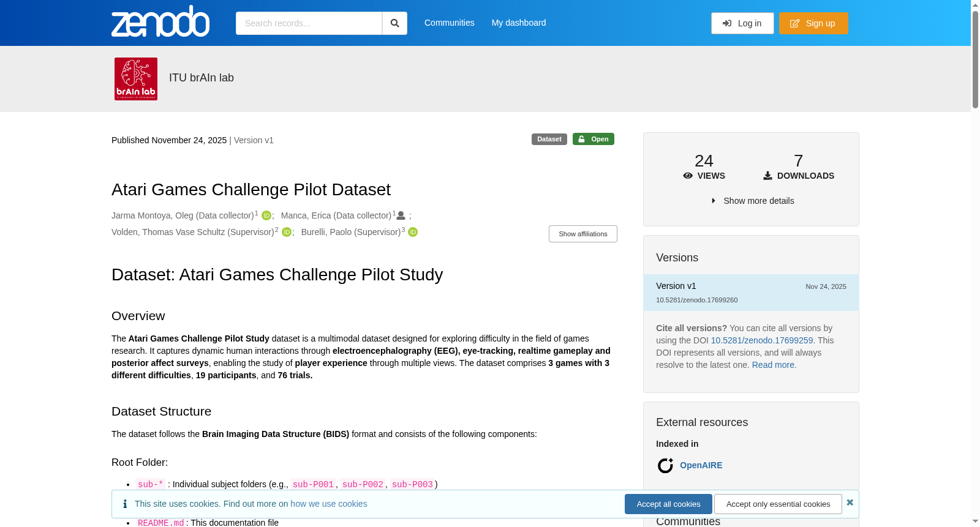Click Accept only essential cookies
This screenshot has width=980, height=527.
coord(778,504)
